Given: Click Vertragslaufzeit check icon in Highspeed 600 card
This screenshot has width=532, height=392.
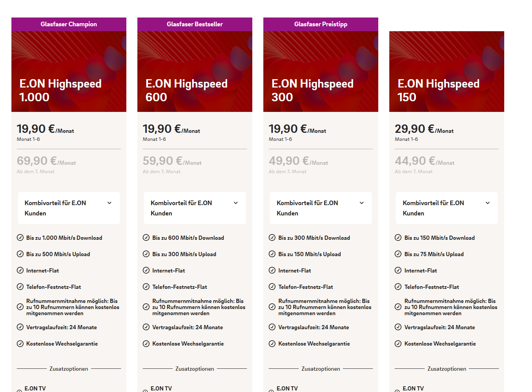Looking at the screenshot, I should point(146,327).
